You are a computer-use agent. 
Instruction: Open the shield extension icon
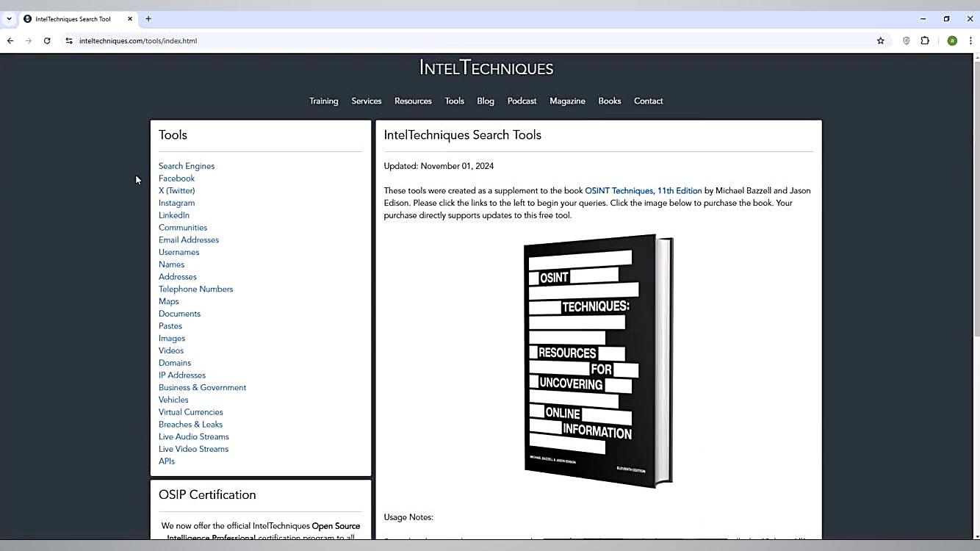pyautogui.click(x=907, y=40)
